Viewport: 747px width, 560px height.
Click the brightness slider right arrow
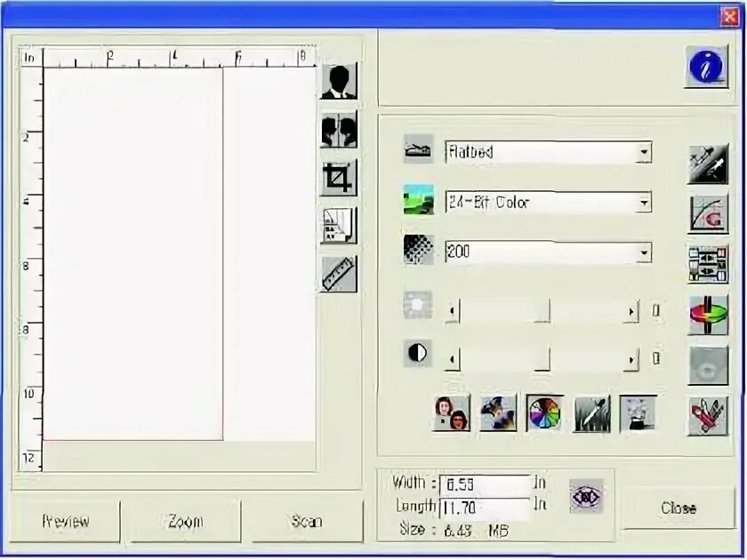631,312
